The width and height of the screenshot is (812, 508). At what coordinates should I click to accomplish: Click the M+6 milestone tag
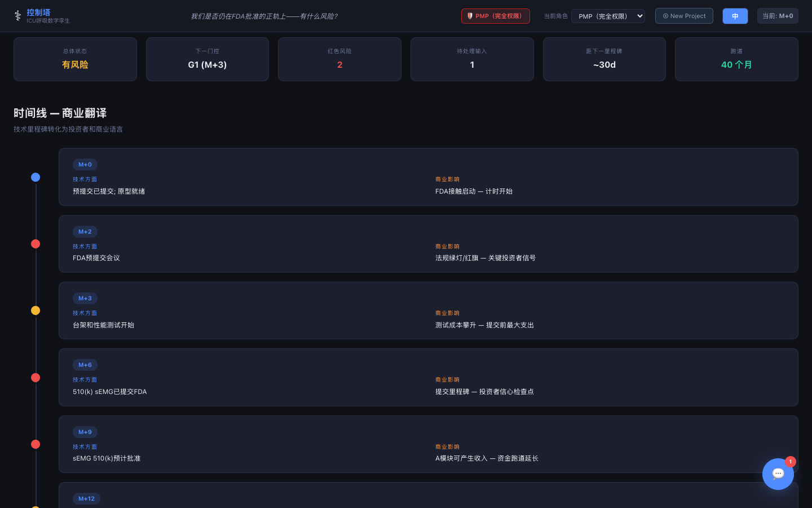click(85, 365)
